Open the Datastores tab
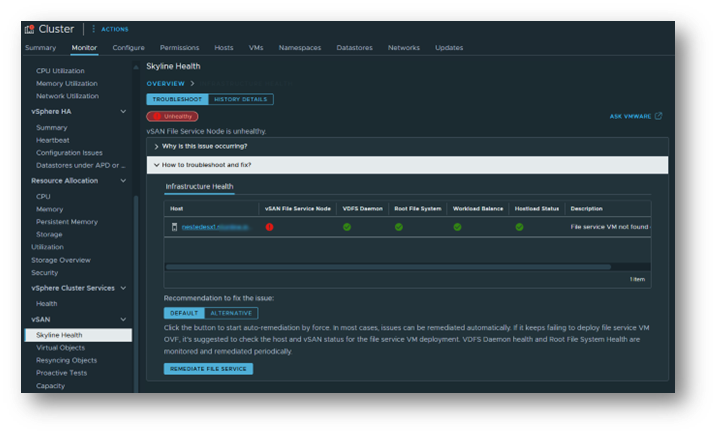Screen dimensions: 717x435 pos(354,48)
